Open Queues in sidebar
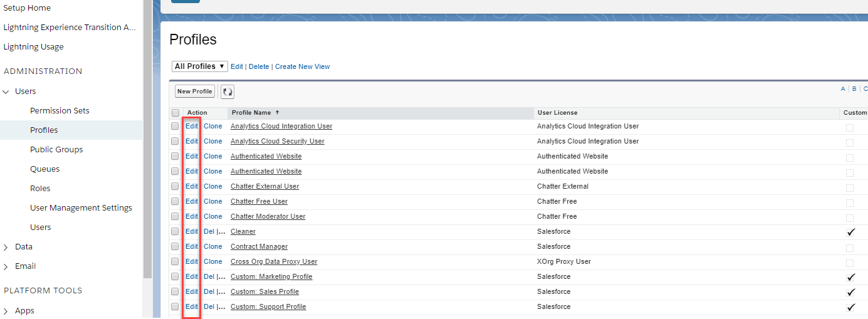This screenshot has height=319, width=868. (45, 169)
